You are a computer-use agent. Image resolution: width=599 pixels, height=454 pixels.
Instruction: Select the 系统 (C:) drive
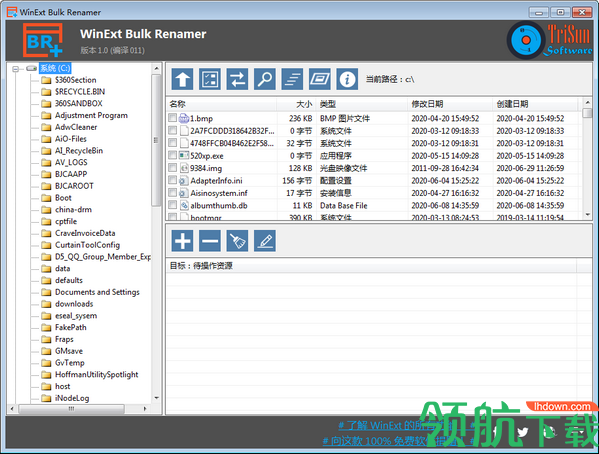(55, 68)
